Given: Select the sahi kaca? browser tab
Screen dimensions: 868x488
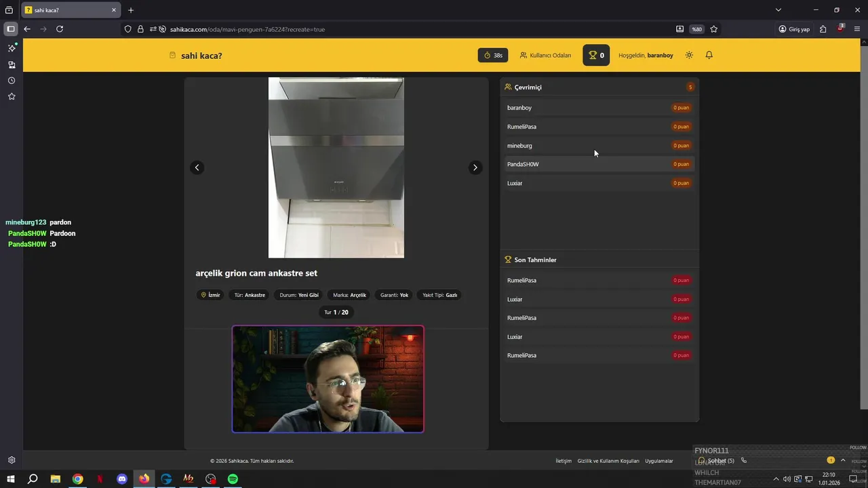Looking at the screenshot, I should (x=71, y=10).
